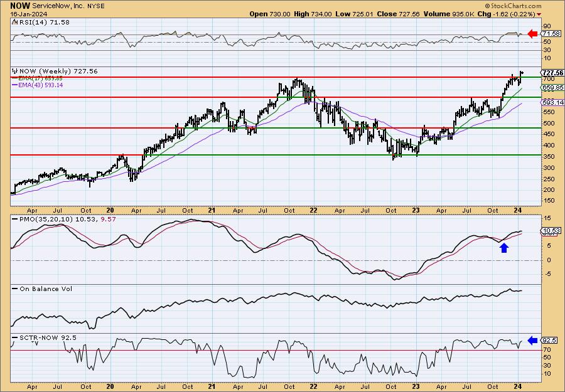The image size is (565, 392).
Task: Click the 70 level on the SCTR axis
Action: point(547,349)
